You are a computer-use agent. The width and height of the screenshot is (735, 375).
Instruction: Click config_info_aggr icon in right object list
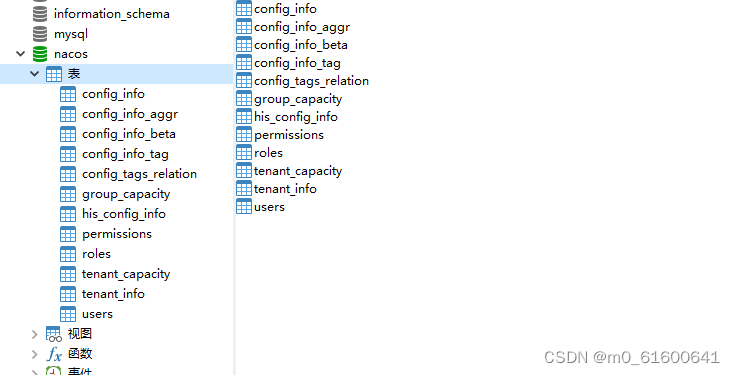pos(244,26)
